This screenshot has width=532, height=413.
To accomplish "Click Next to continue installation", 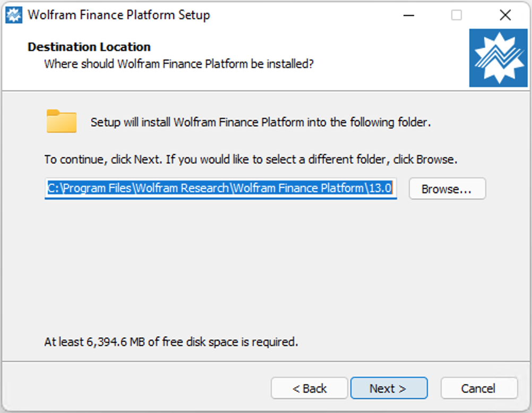I will 389,388.
